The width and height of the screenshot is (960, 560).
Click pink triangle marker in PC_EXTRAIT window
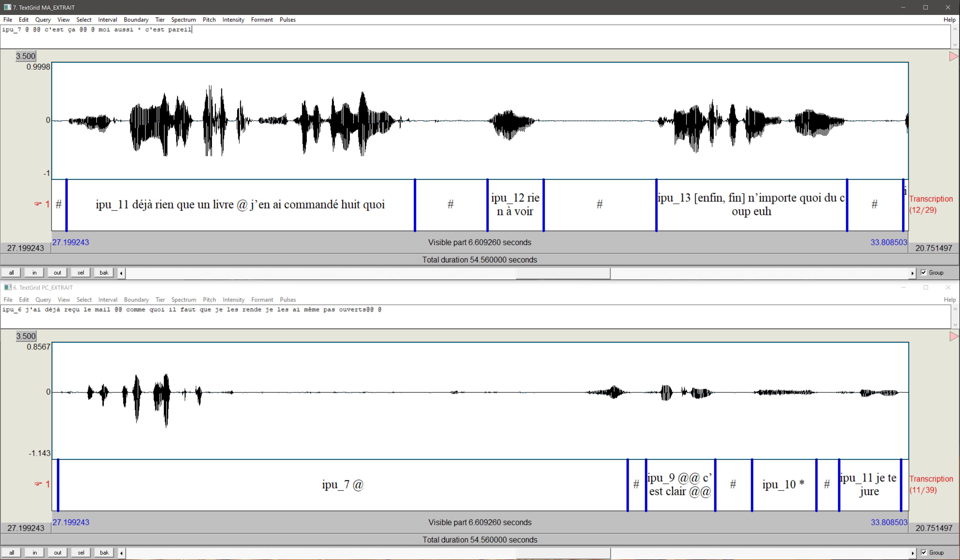tap(954, 336)
